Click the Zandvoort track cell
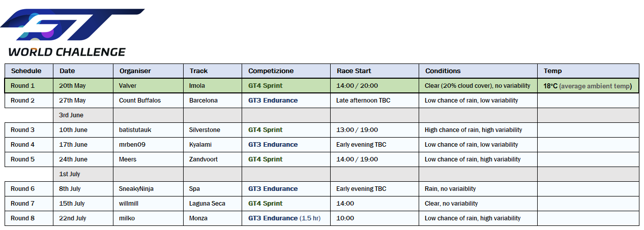644x230 pixels. (203, 159)
